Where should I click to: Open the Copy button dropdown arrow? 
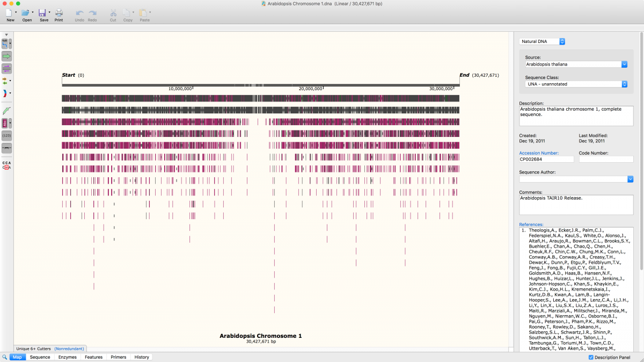coord(133,12)
